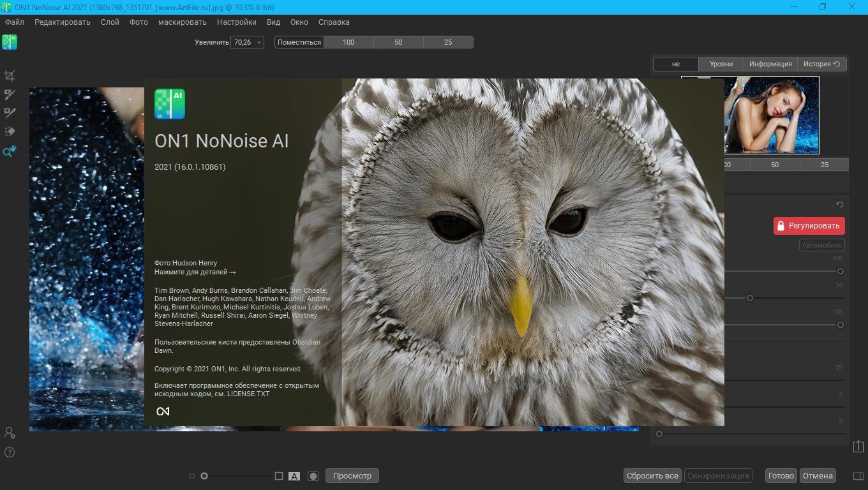This screenshot has height=490, width=868.
Task: Open the Файл menu
Action: [14, 22]
